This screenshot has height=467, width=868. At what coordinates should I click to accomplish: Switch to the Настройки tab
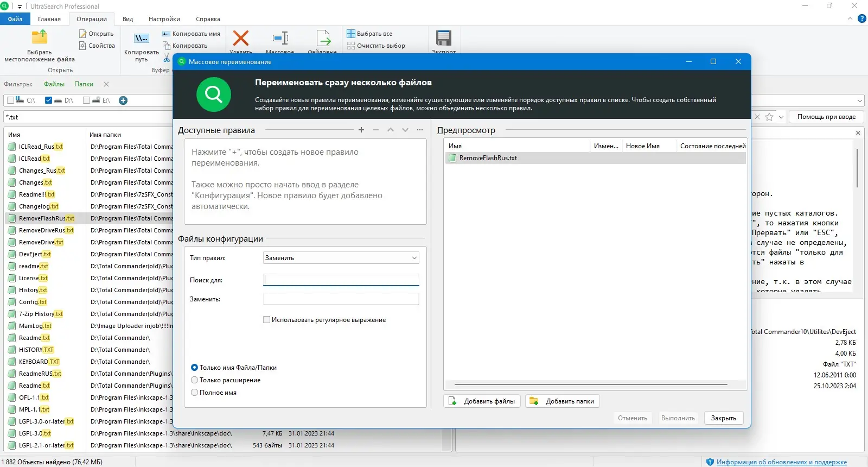pos(164,19)
